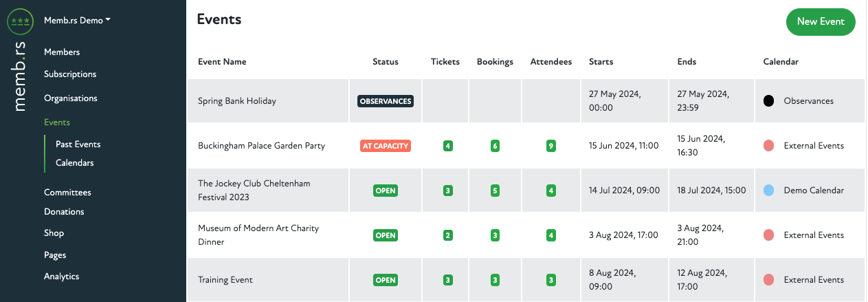868x302 pixels.
Task: Click the Buckingham Palace tickets count badge 4
Action: [x=448, y=146]
